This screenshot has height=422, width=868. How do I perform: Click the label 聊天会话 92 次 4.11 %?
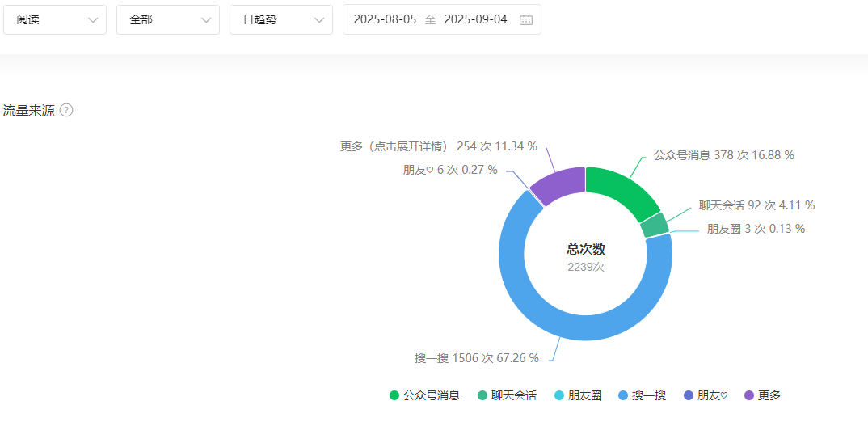[756, 205]
